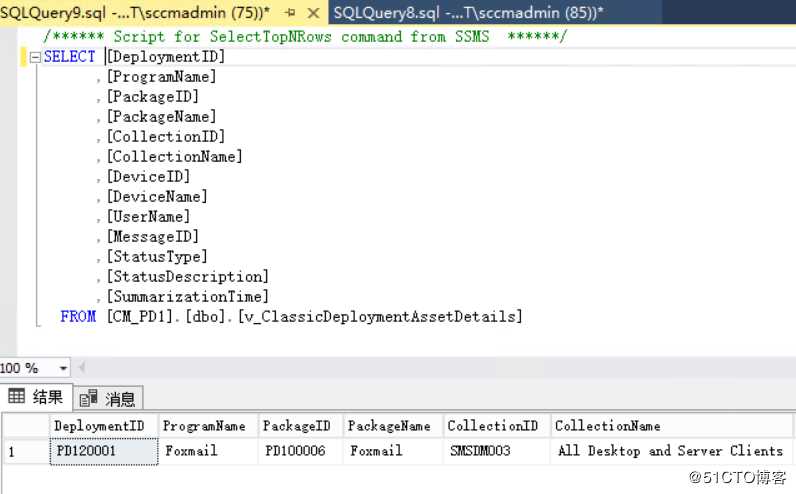The width and height of the screenshot is (796, 494).
Task: Click the Foxmail cell under ProgramName
Action: (x=208, y=451)
